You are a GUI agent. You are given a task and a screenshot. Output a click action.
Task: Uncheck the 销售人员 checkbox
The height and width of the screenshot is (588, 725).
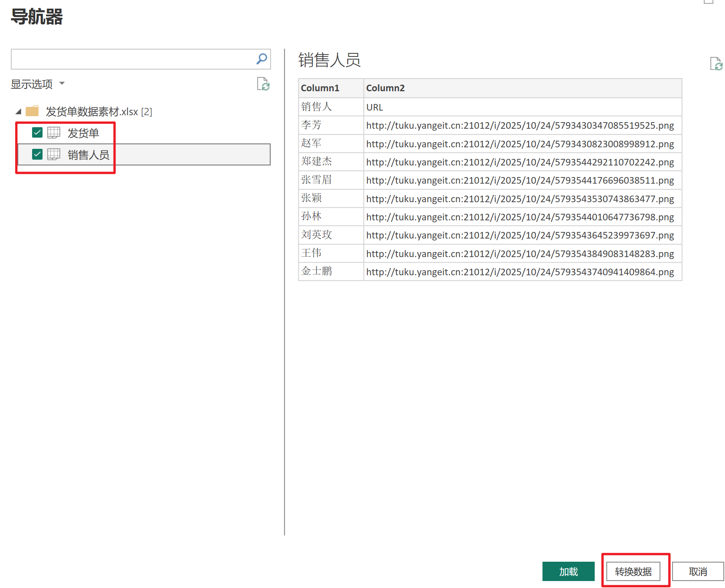coord(37,155)
